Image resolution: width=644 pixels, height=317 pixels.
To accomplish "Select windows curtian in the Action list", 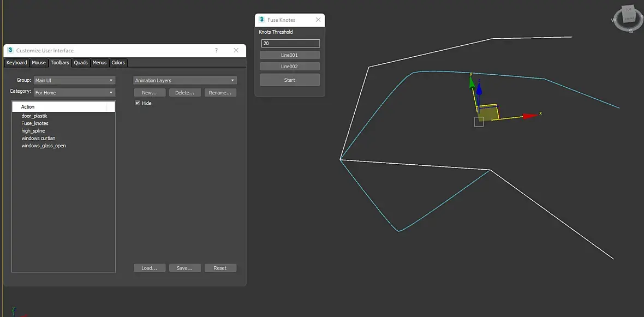I will coord(38,138).
